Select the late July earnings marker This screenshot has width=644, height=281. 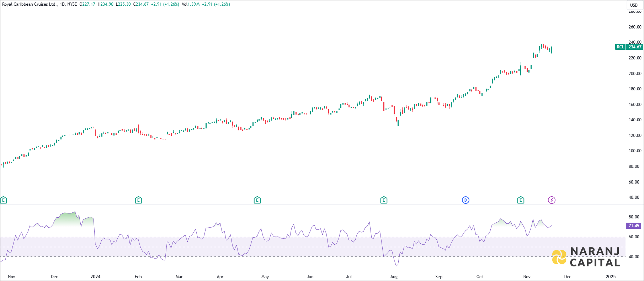[383, 200]
